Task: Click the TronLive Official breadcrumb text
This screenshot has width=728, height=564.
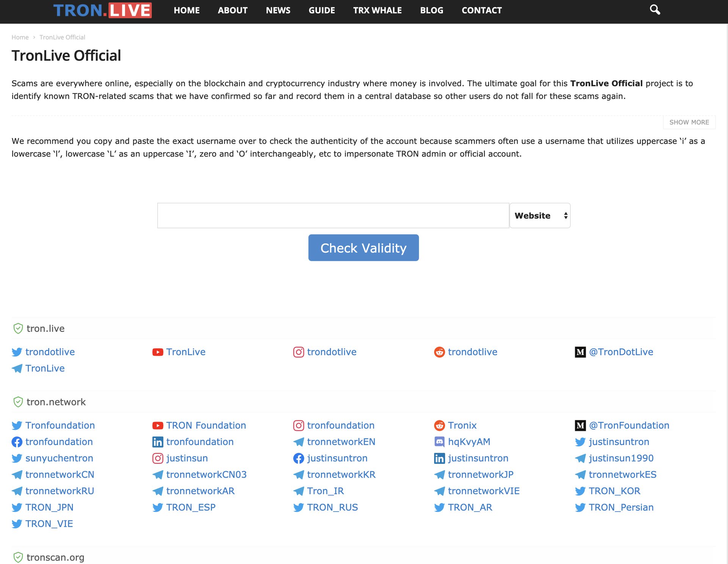Action: pos(62,37)
